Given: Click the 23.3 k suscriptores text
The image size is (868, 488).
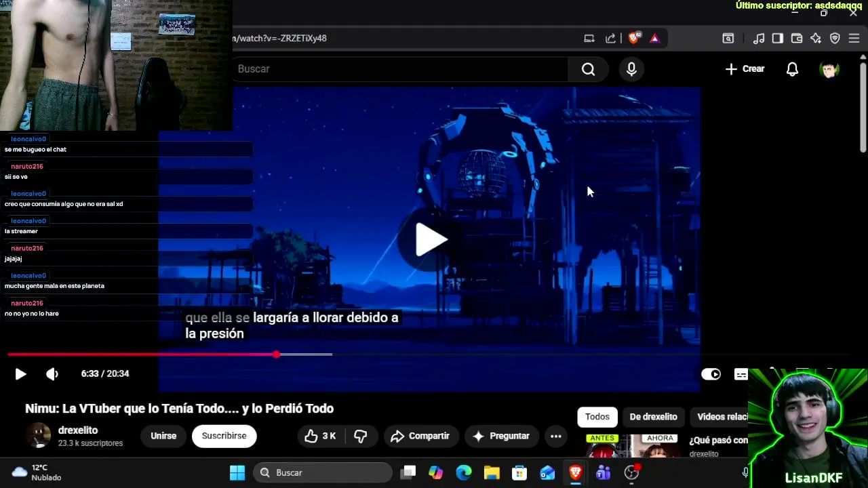Looking at the screenshot, I should [x=90, y=443].
